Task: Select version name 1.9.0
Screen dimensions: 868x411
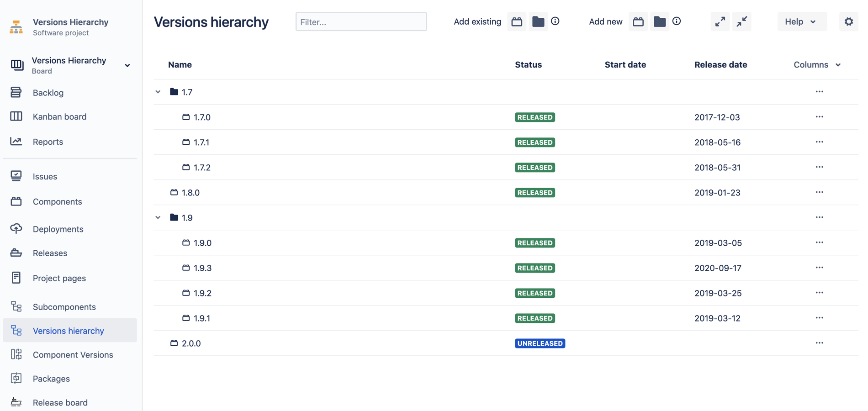Action: tap(202, 243)
